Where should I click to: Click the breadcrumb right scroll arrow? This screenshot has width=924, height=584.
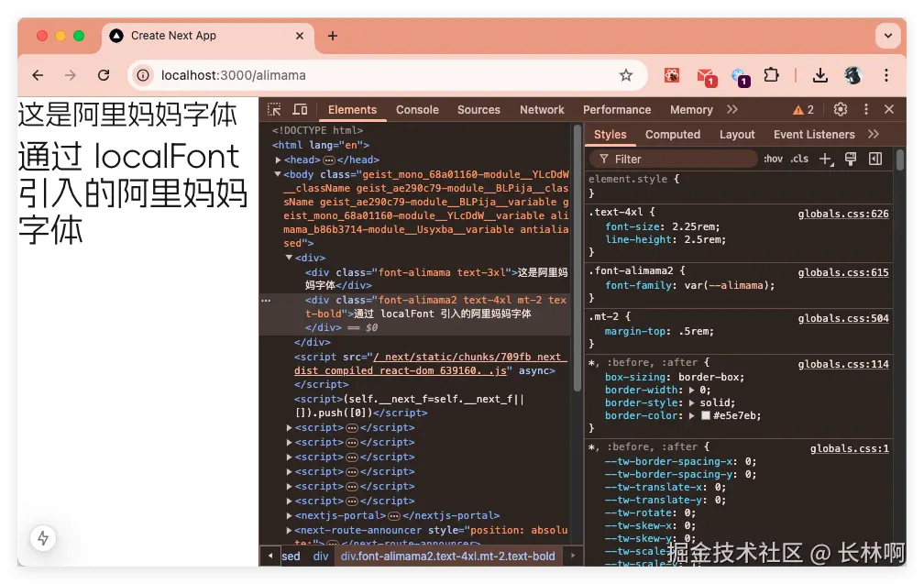[x=572, y=556]
